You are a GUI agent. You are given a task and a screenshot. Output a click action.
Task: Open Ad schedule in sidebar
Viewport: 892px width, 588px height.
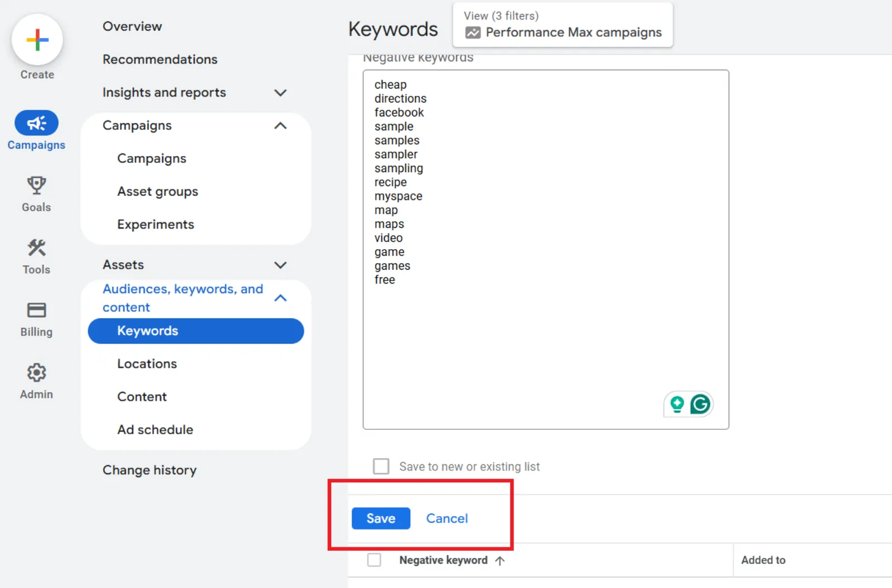156,430
